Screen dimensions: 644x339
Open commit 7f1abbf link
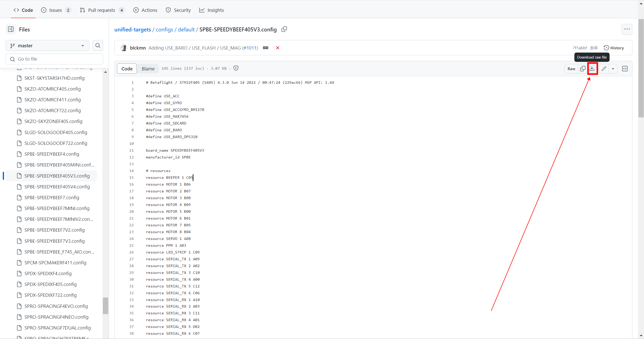point(580,48)
